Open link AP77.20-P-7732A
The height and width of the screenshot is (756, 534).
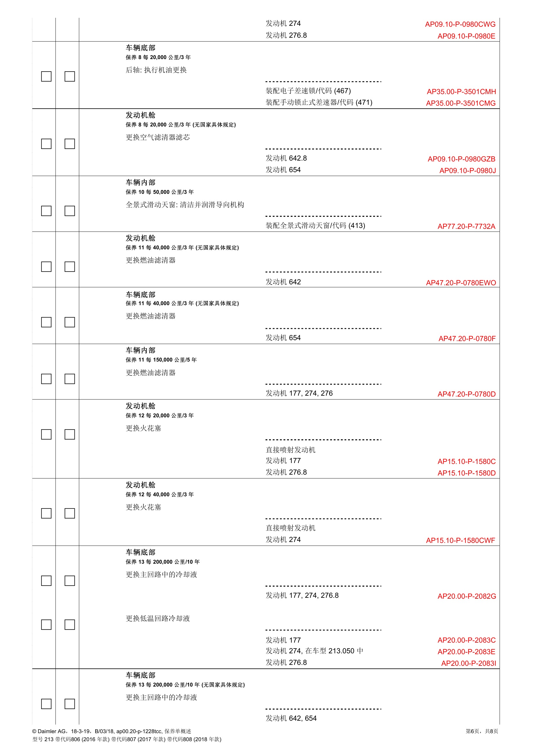click(466, 226)
